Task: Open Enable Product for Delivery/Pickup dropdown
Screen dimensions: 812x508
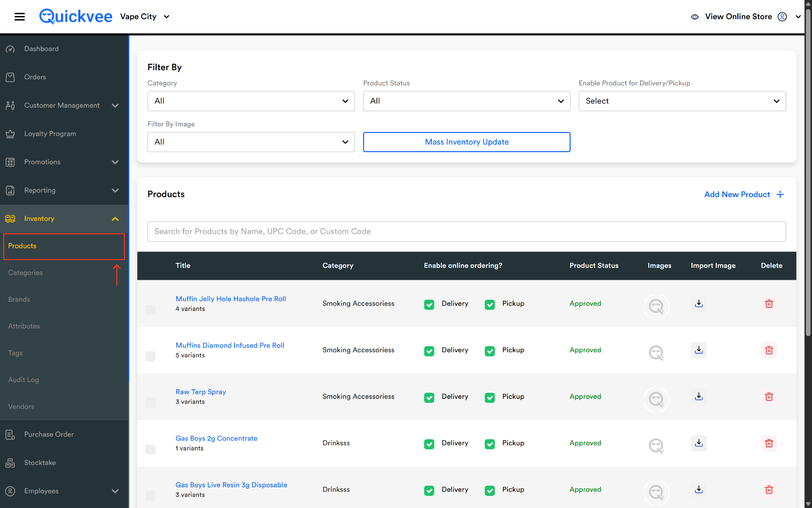Action: tap(682, 101)
